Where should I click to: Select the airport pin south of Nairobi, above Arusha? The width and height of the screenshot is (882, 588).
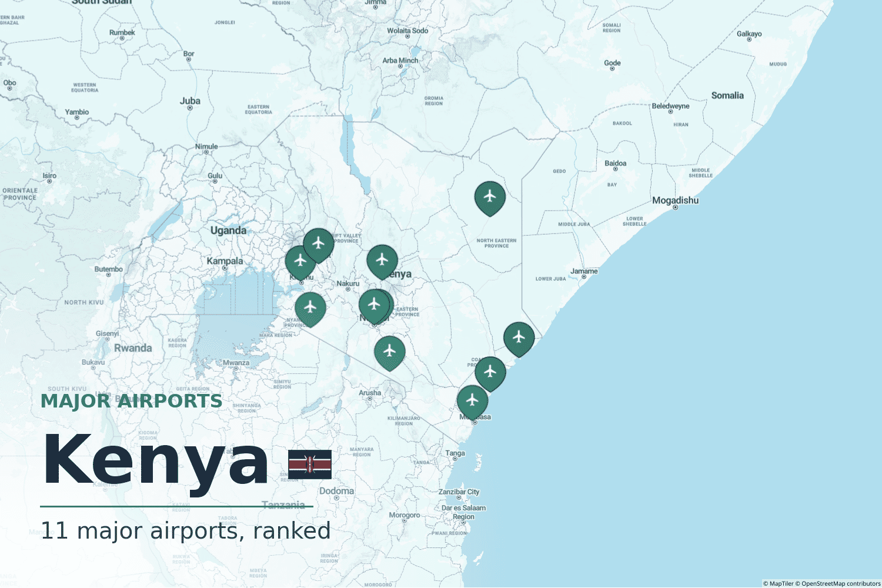click(390, 353)
